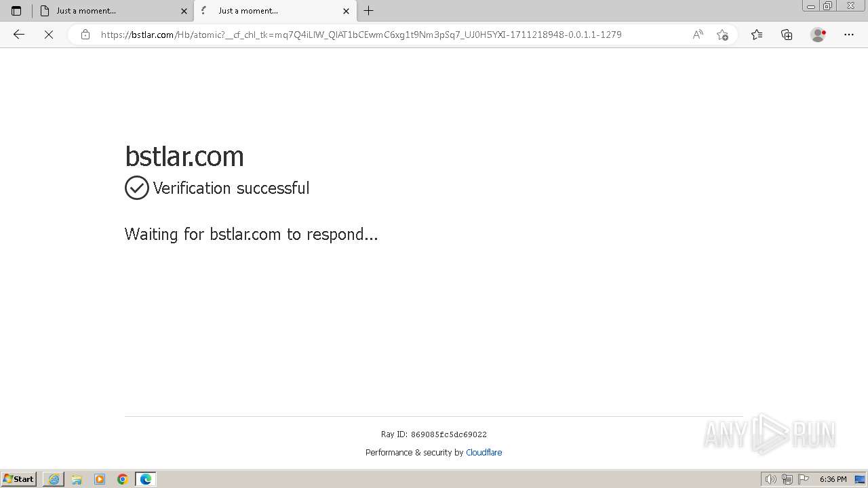View site information lock icon
Screen dimensions: 868x488
tap(85, 35)
